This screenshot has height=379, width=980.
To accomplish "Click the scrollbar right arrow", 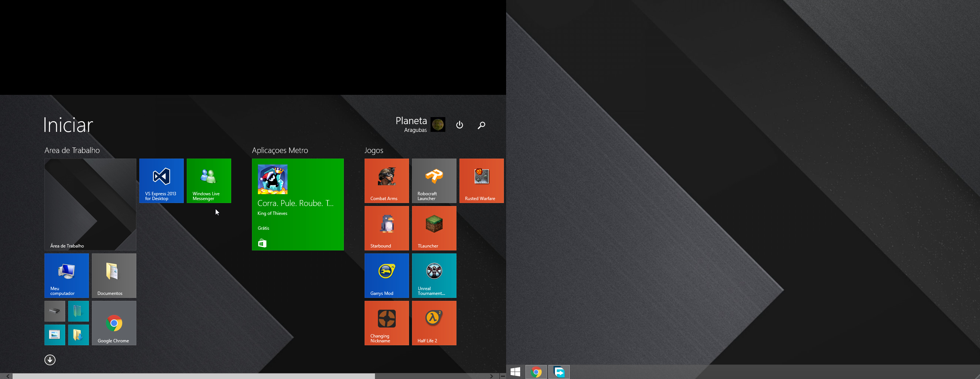I will click(492, 376).
